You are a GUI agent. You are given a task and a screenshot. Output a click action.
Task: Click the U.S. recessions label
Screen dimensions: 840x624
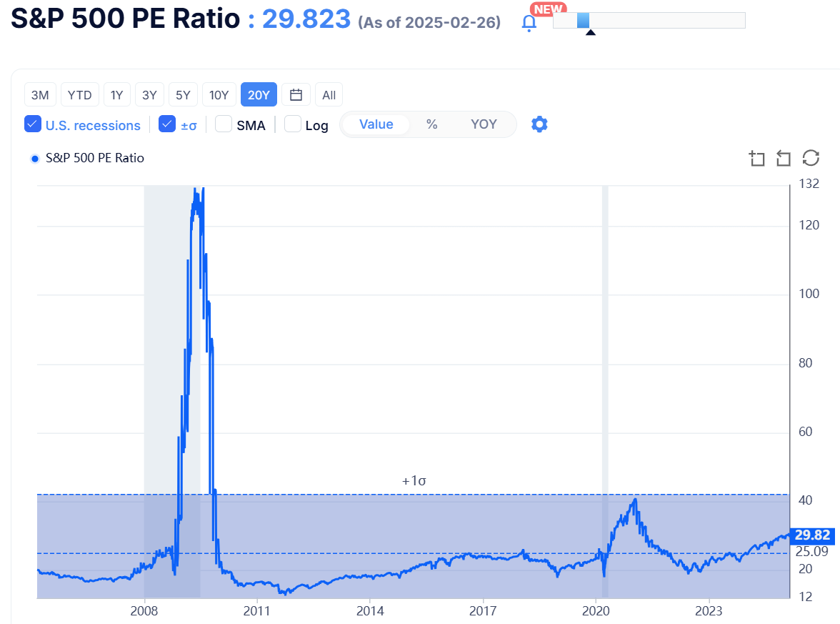click(93, 126)
